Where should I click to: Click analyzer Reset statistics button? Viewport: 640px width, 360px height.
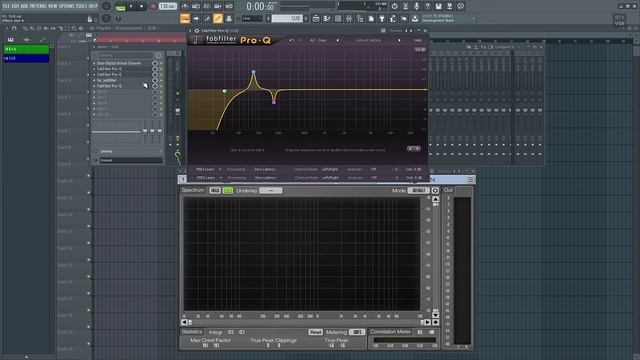tap(315, 332)
